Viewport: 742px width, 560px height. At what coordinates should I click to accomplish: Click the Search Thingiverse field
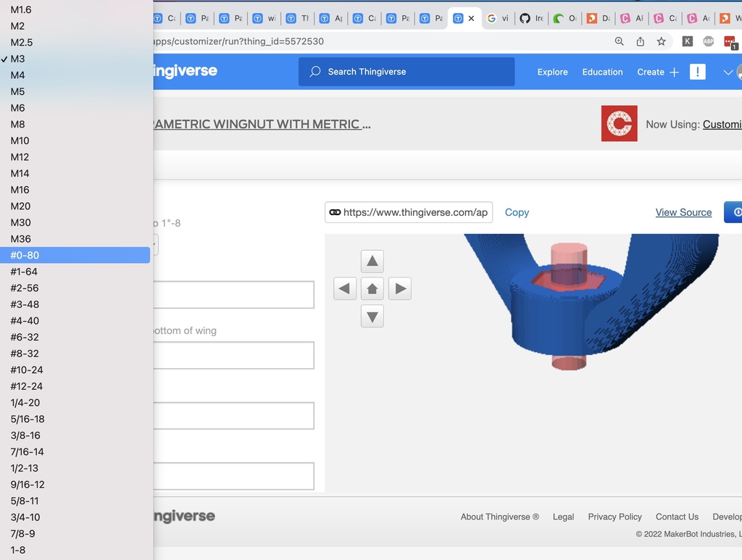click(x=406, y=72)
